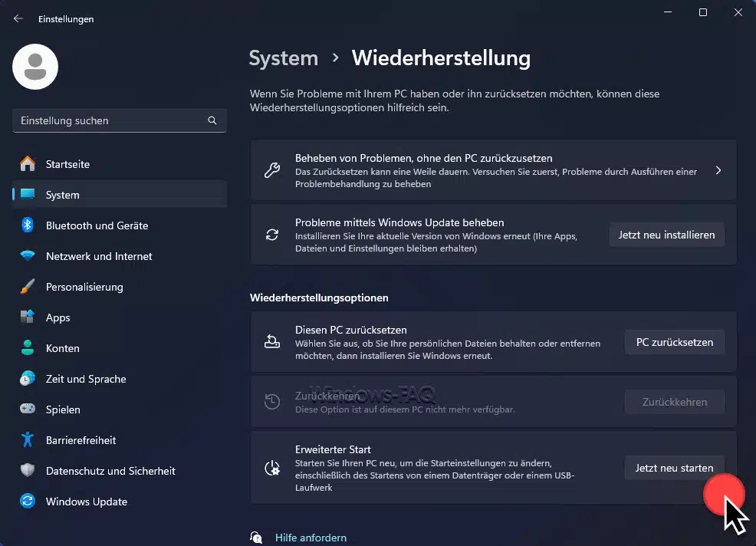The image size is (756, 546).
Task: Click the Windows Update repair refresh icon
Action: click(x=272, y=235)
